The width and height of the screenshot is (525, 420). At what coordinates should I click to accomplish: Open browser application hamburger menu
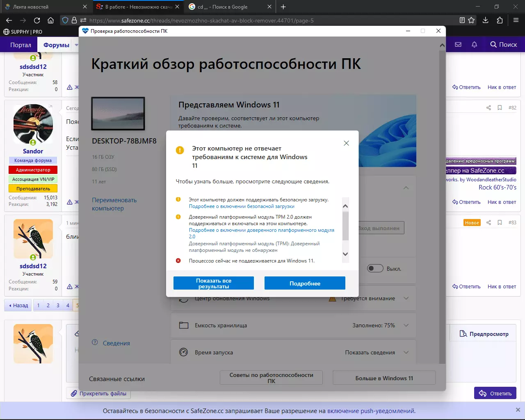coord(516,20)
